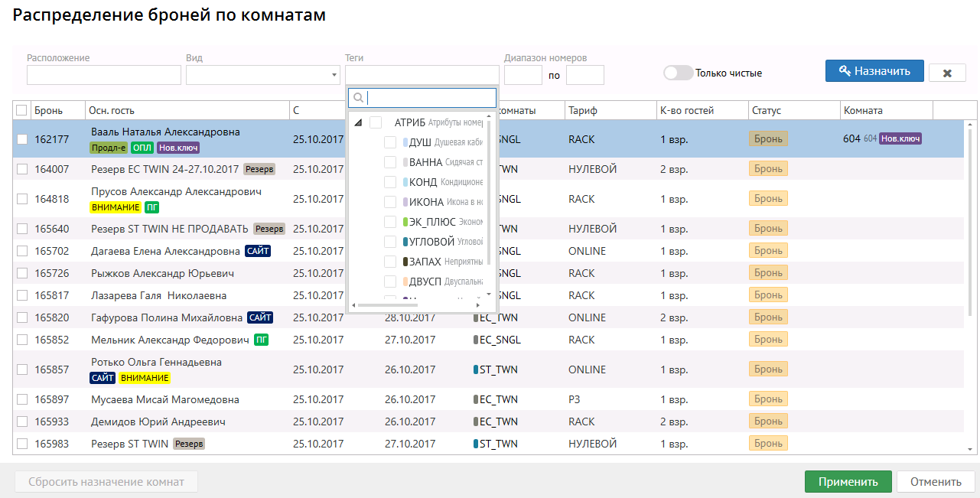The height and width of the screenshot is (498, 980).
Task: Toggle the Только чистые switch
Action: pos(678,73)
